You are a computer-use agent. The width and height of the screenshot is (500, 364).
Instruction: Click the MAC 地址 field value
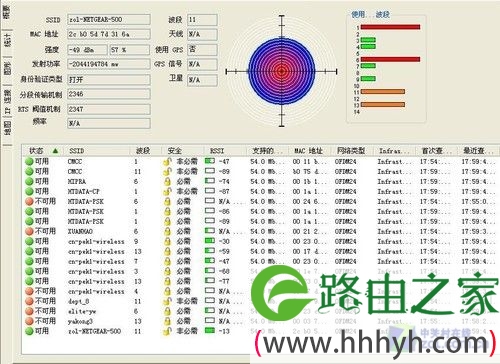tap(109, 34)
